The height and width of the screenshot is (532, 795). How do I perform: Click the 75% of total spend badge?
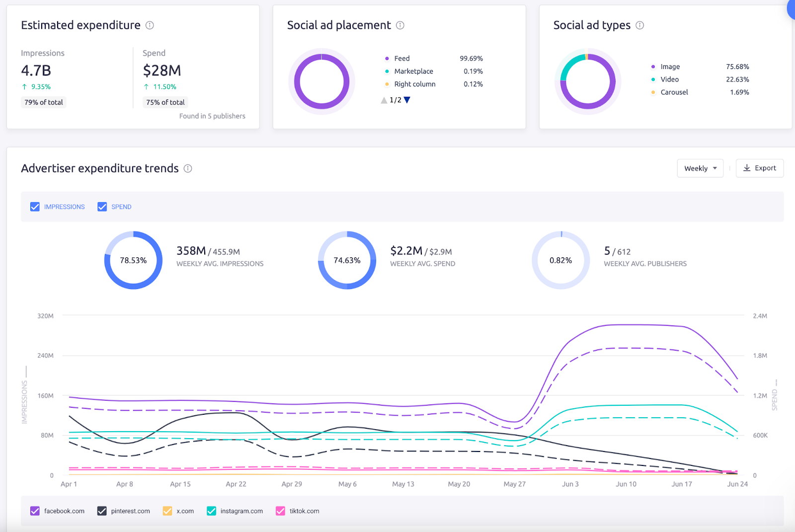coord(165,102)
